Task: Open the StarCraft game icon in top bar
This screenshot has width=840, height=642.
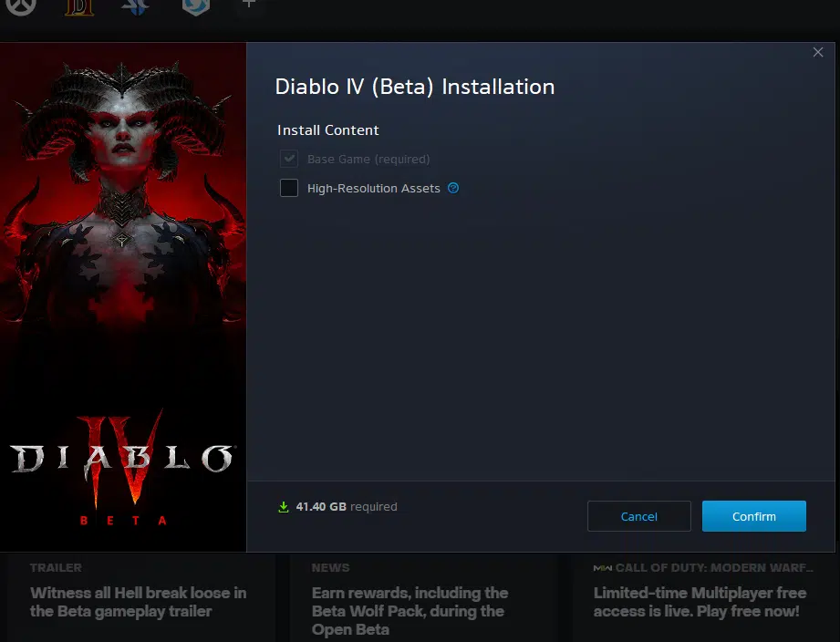Action: pyautogui.click(x=134, y=6)
